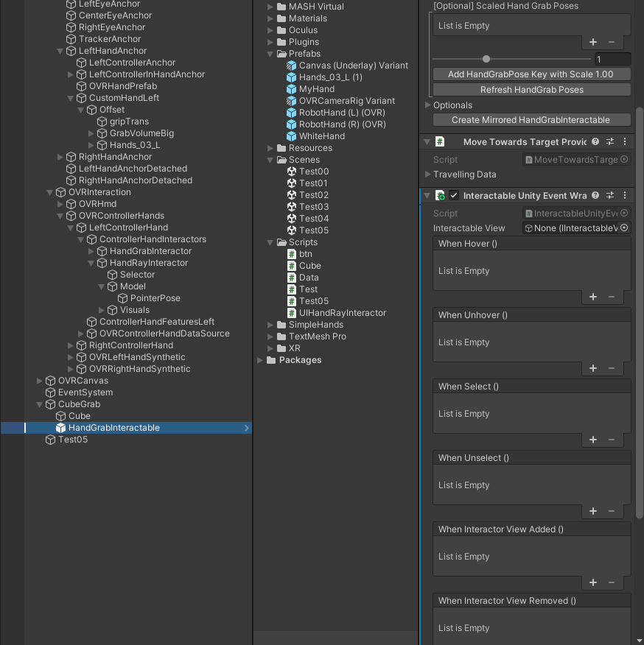Expand the Packages folder

click(x=260, y=360)
